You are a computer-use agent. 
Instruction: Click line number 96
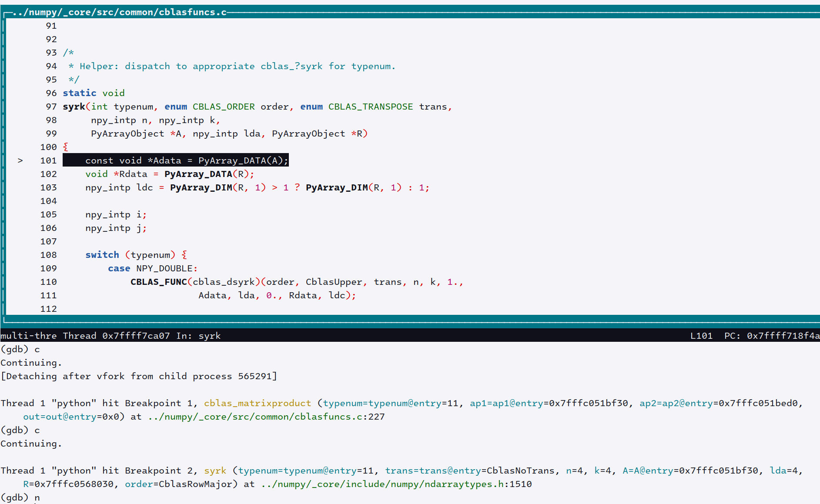(51, 93)
